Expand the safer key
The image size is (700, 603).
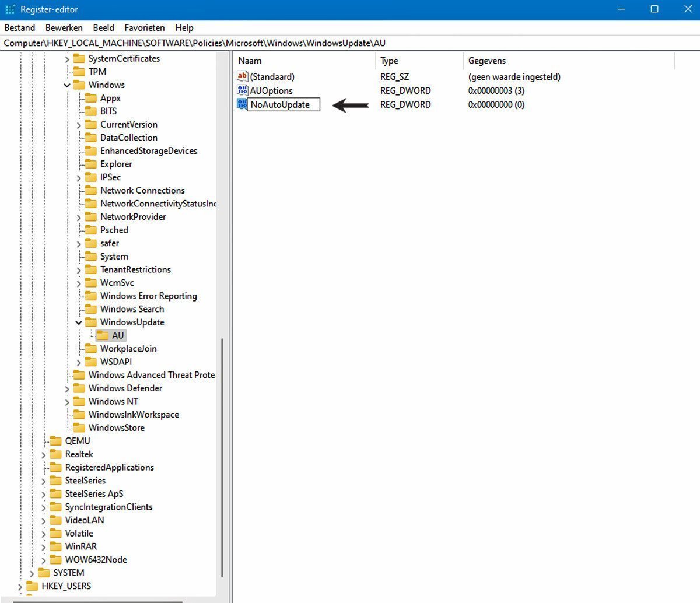(79, 243)
